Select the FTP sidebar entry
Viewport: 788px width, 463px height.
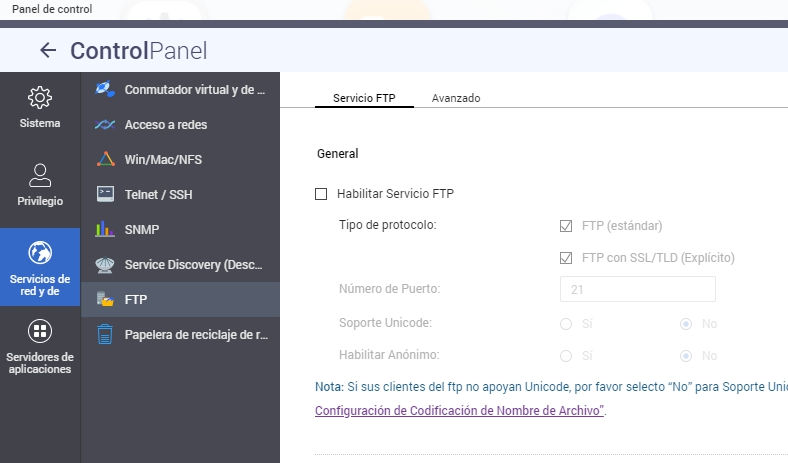click(x=180, y=299)
